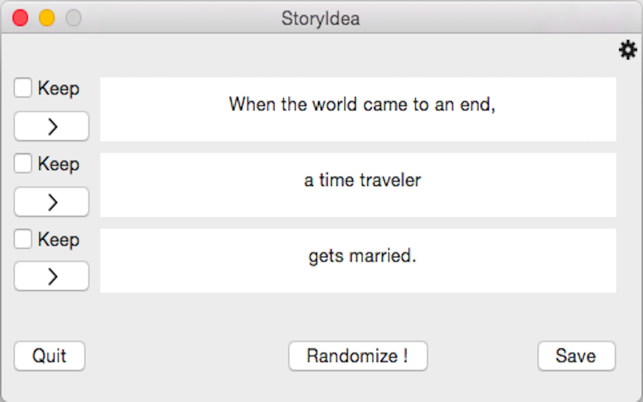Viewport: 643px width, 402px height.
Task: Minimize the window using the yellow button
Action: click(46, 18)
